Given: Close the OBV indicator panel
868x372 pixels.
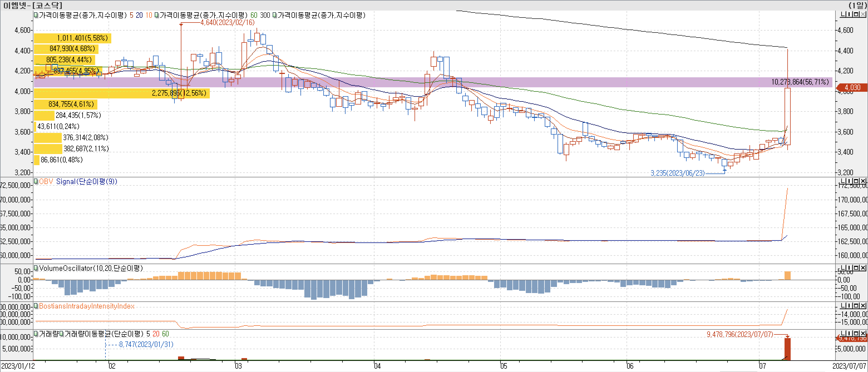Looking at the screenshot, I should [x=863, y=181].
